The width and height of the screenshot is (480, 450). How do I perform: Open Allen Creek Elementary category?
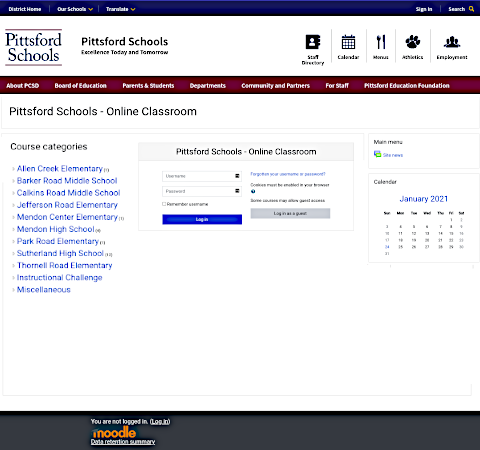point(60,169)
